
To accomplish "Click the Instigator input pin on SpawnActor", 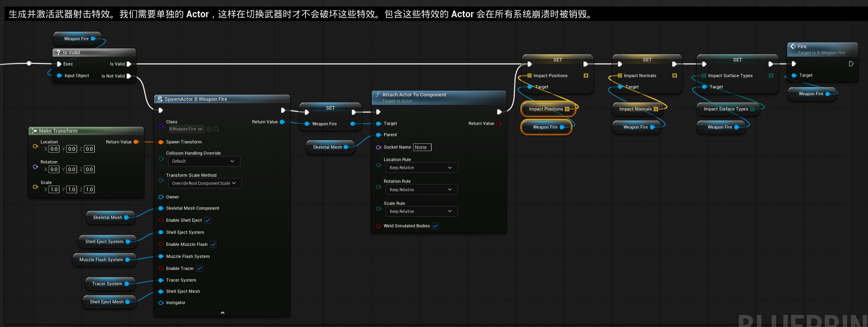I will 161,302.
